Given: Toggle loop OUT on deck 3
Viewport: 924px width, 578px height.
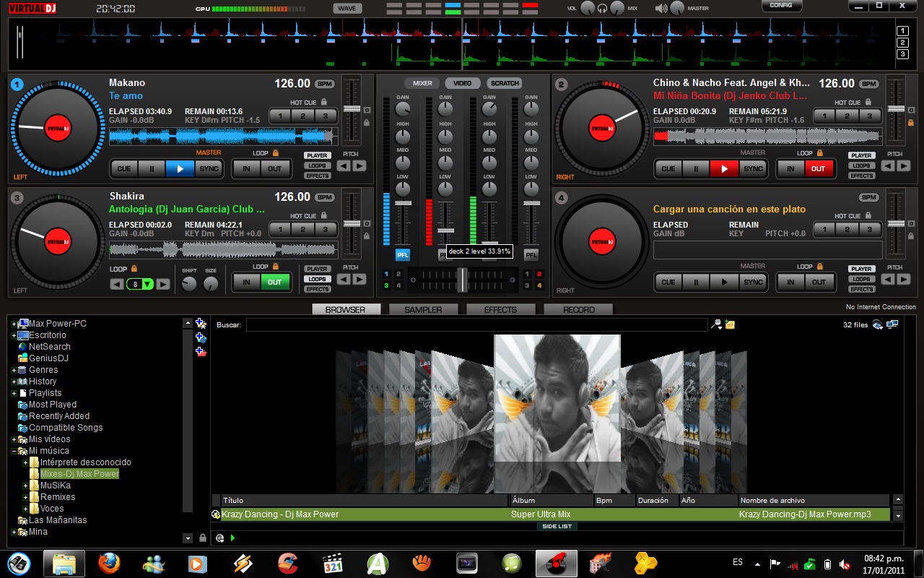Looking at the screenshot, I should point(275,282).
